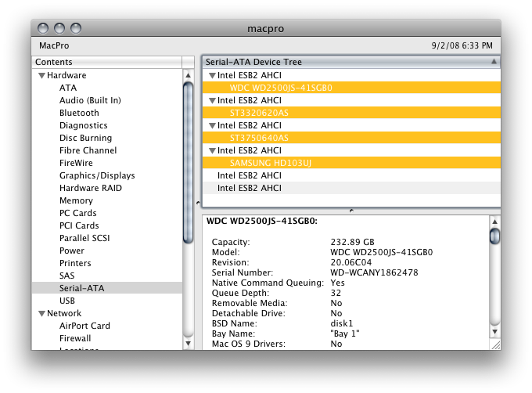The image size is (532, 393).
Task: Select Diagnostics in Contents
Action: [x=83, y=125]
